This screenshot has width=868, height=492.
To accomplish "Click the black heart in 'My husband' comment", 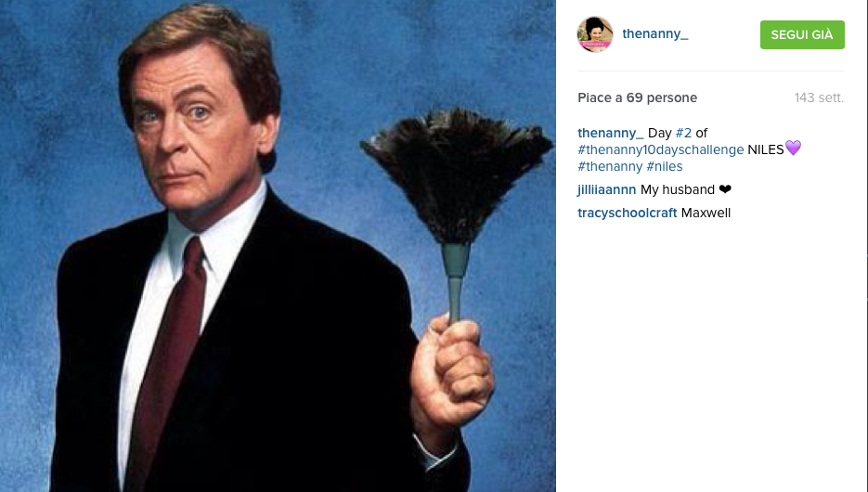I will [x=725, y=189].
